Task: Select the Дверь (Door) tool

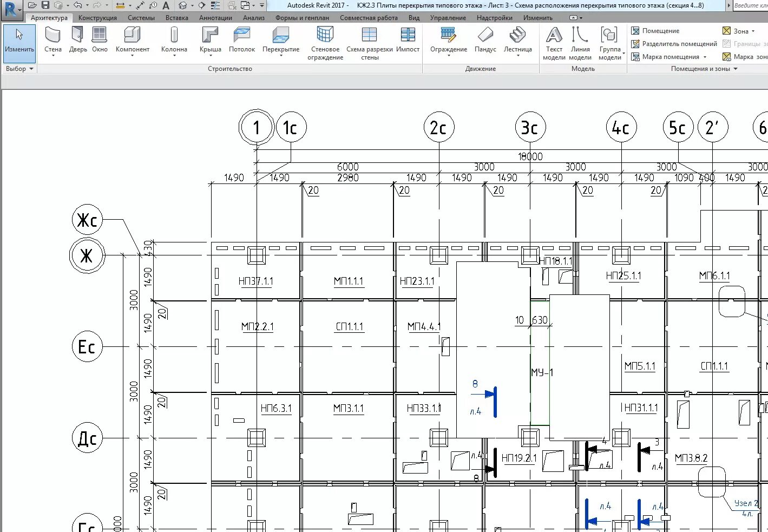Action: click(78, 41)
